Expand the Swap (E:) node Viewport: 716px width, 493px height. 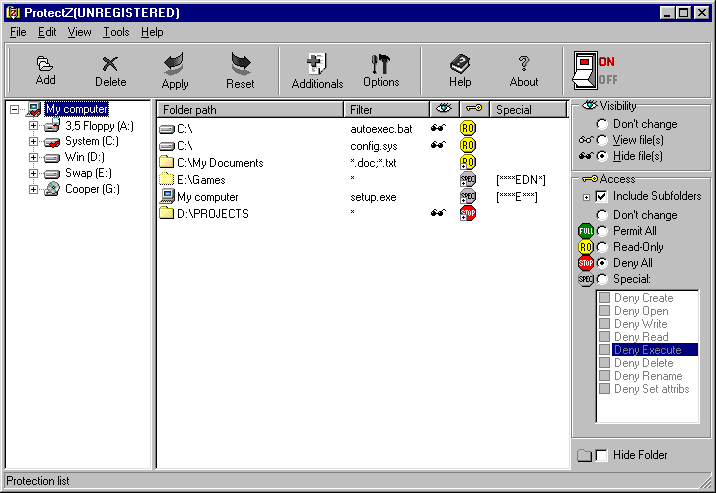click(33, 173)
